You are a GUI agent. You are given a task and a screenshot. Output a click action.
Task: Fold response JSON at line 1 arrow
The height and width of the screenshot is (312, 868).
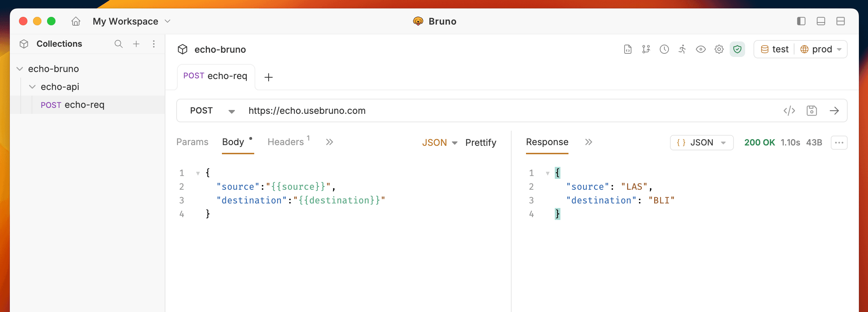coord(548,173)
